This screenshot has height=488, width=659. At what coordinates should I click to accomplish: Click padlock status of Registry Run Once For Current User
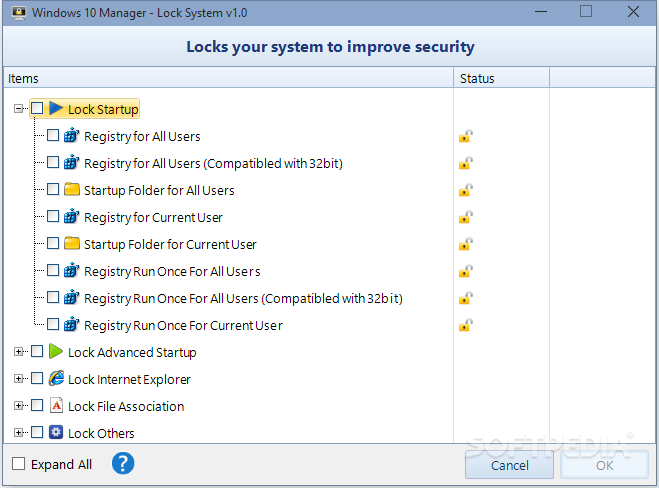pos(466,325)
